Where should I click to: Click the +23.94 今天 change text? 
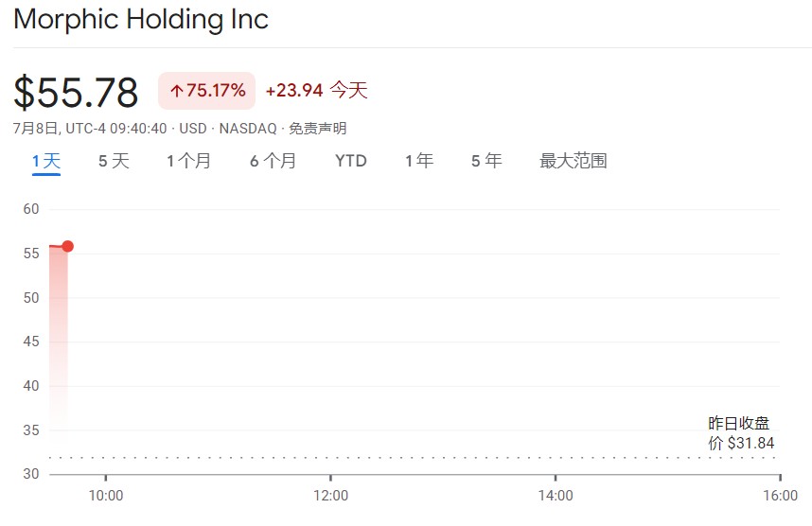[x=316, y=91]
